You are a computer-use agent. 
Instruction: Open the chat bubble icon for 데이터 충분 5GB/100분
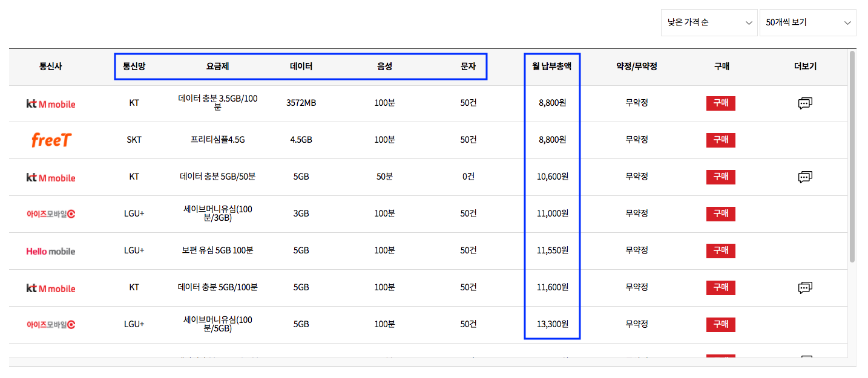[805, 287]
